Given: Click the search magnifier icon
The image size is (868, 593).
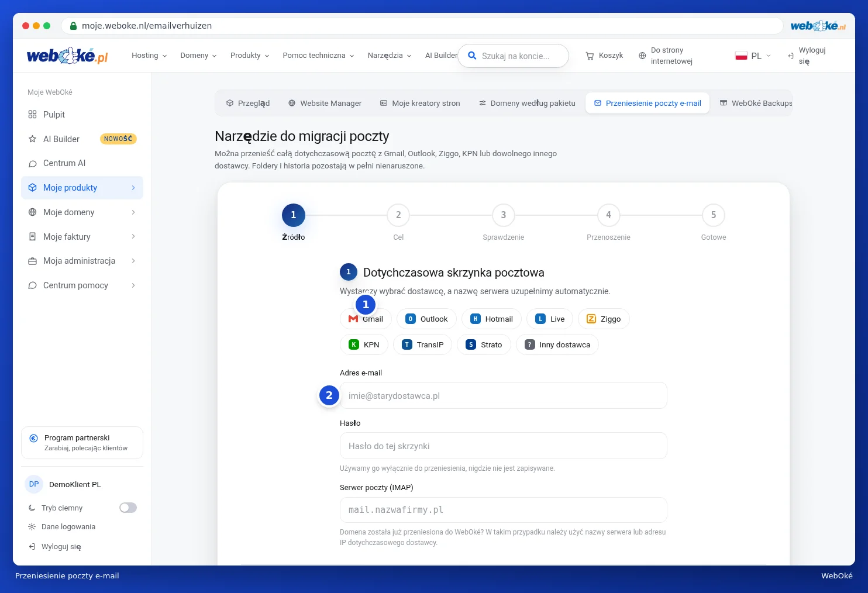Looking at the screenshot, I should pos(472,56).
